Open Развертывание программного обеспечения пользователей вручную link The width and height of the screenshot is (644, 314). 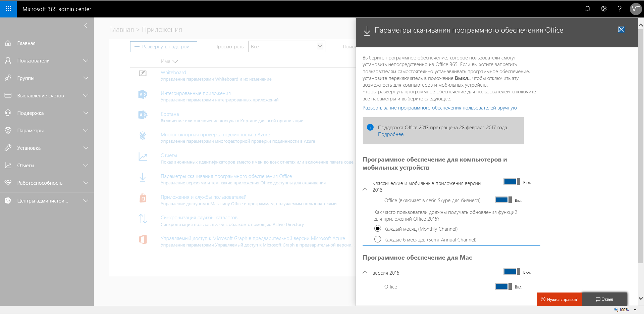[x=439, y=108]
